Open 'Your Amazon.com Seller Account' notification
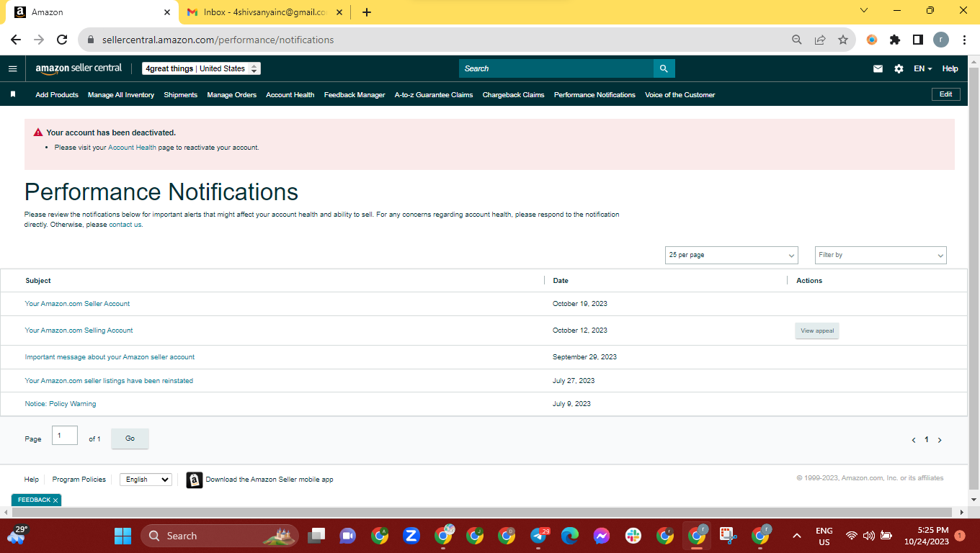The image size is (980, 553). [x=77, y=304]
